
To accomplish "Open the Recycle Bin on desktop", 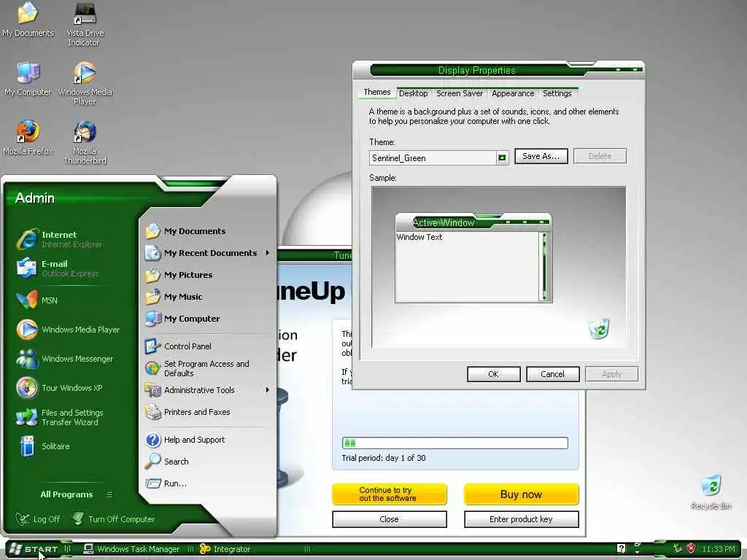I will coord(711,492).
